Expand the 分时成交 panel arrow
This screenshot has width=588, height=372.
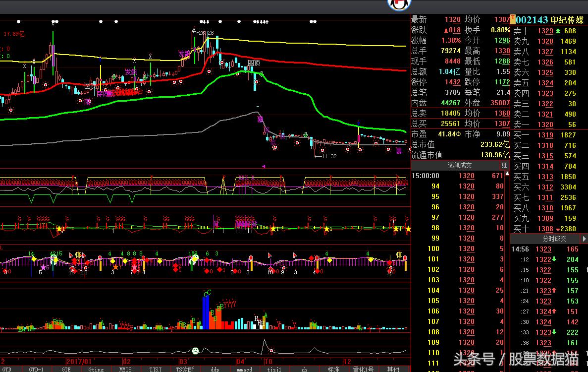584,239
